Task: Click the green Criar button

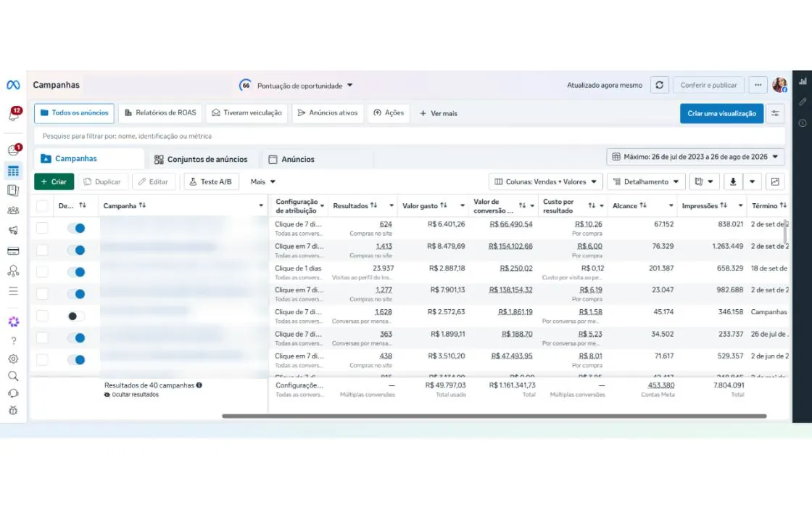Action: [54, 181]
